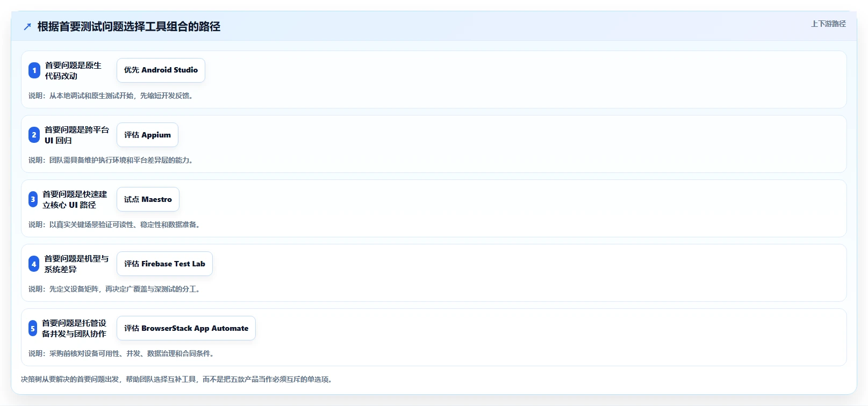Pick the 评估 Firebase Test Lab chip
868x406 pixels.
[164, 264]
